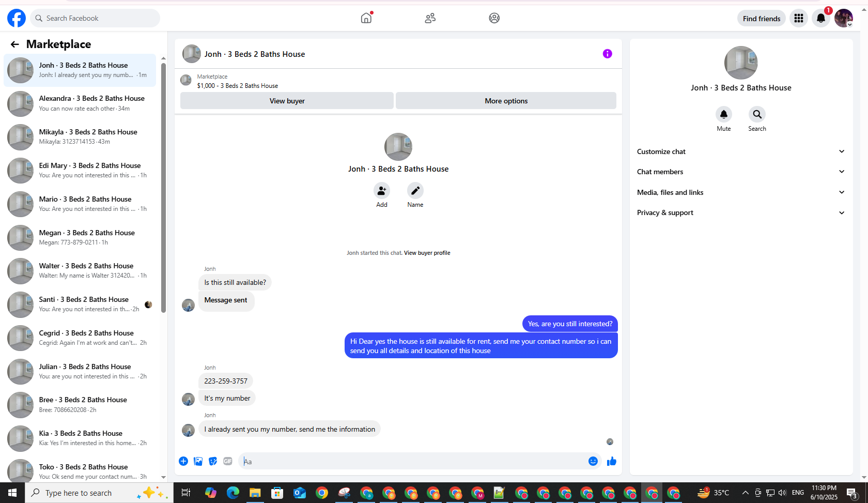Send a thumbs-up like

click(612, 461)
